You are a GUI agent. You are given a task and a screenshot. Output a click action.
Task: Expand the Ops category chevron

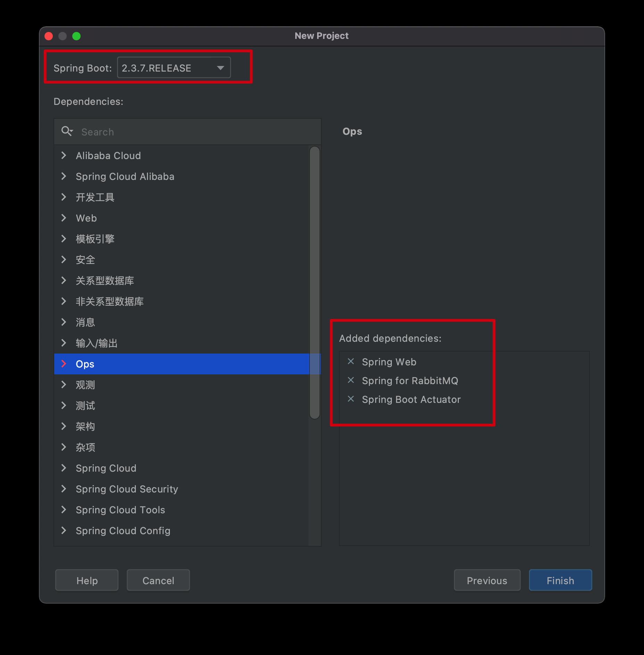coord(64,364)
